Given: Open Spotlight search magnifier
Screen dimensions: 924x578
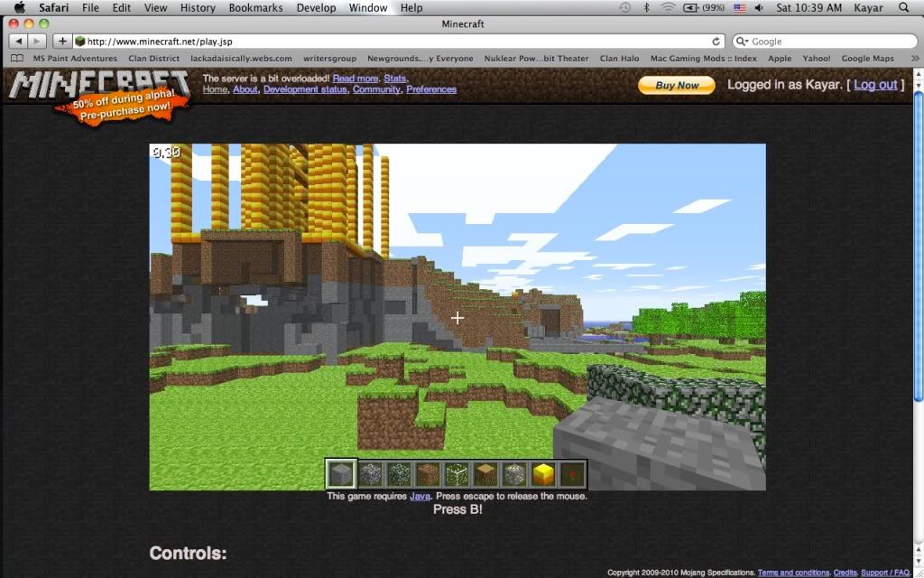Looking at the screenshot, I should pyautogui.click(x=903, y=7).
